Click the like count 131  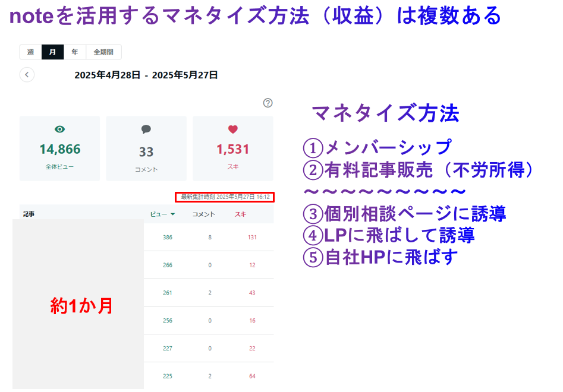pyautogui.click(x=253, y=238)
